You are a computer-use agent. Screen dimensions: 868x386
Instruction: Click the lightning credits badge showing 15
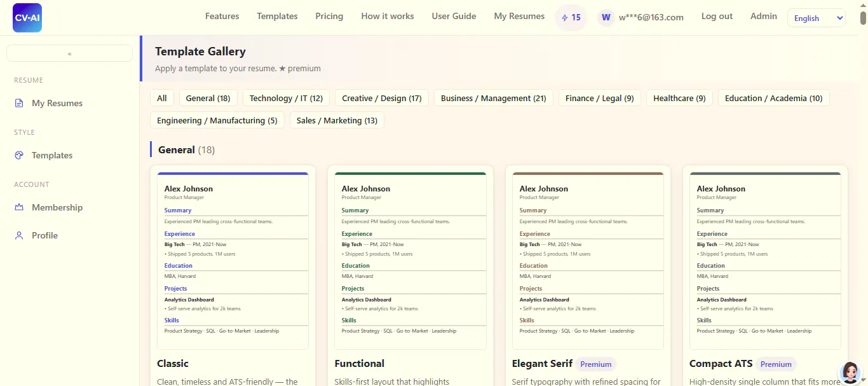click(x=571, y=18)
